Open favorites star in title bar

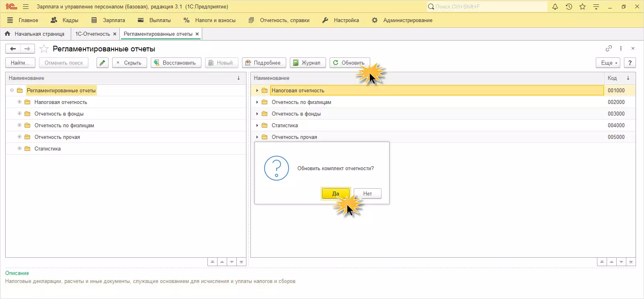(582, 7)
